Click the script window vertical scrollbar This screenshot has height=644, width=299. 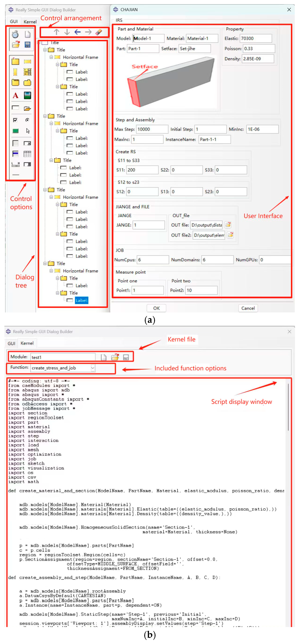[288, 407]
